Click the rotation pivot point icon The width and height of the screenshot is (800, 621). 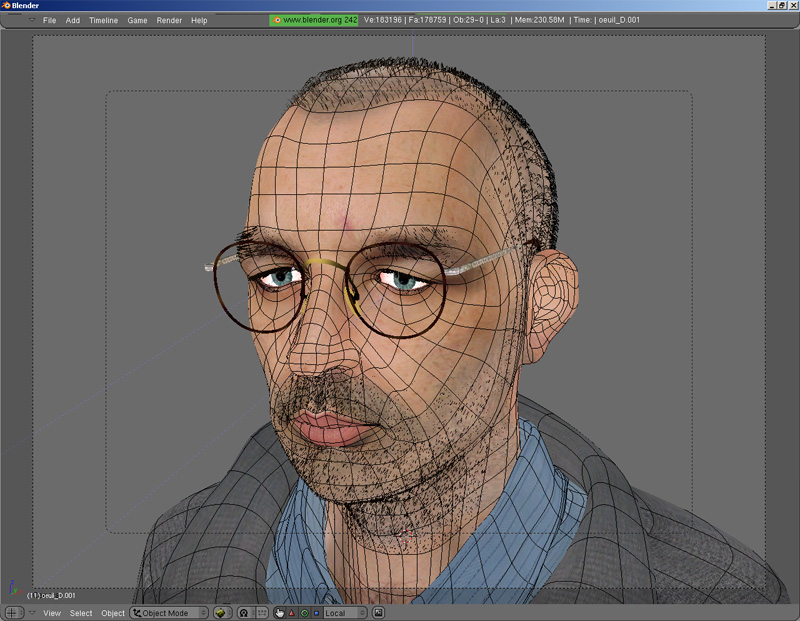[243, 613]
